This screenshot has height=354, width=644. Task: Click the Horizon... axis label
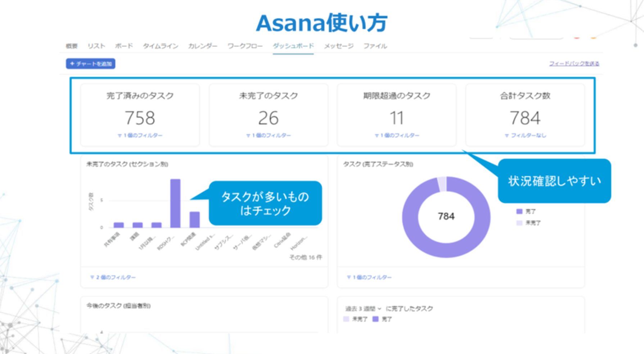coord(299,242)
